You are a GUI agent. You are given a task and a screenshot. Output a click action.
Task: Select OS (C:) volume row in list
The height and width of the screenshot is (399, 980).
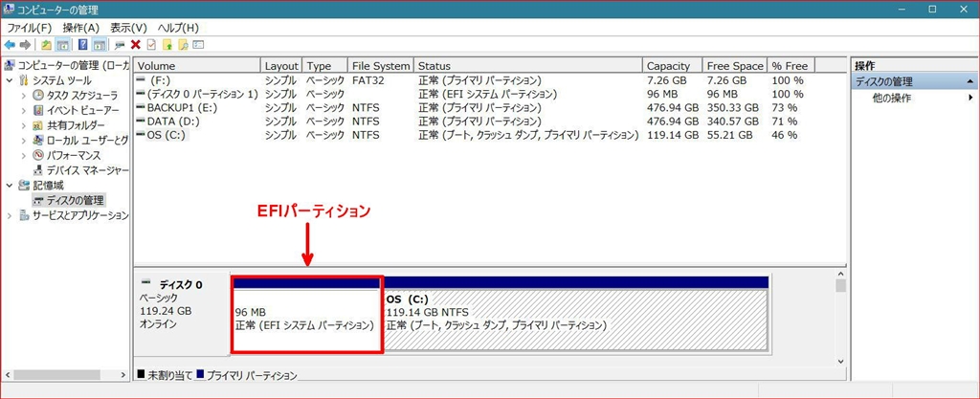(475, 135)
